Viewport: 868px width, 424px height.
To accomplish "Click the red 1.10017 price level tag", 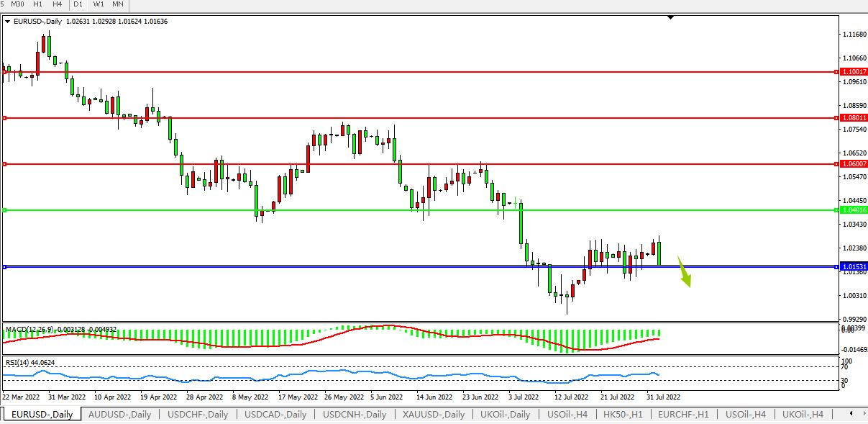I will (854, 72).
